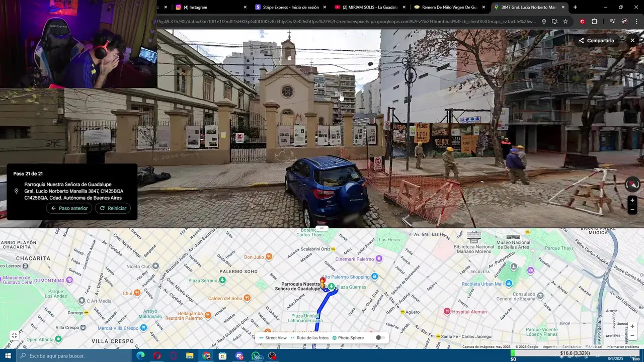This screenshot has width=644, height=362.
Task: Zoom in on the map
Action: click(x=632, y=326)
